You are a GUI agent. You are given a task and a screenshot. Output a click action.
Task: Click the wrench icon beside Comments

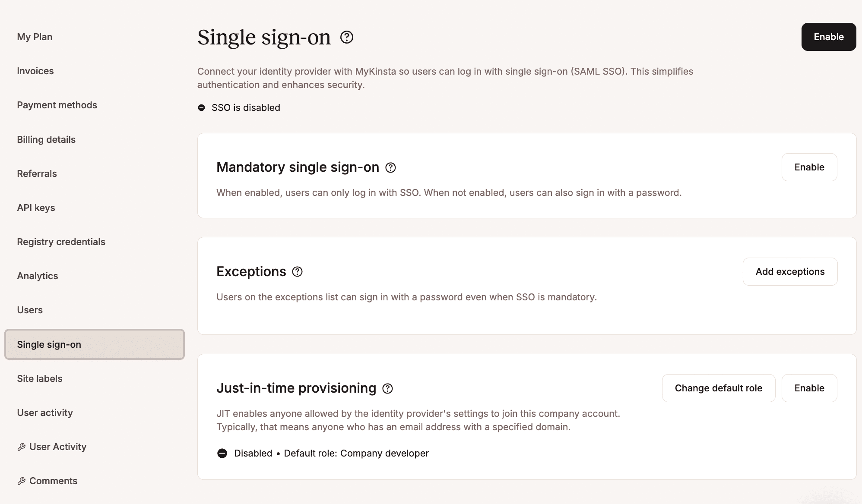pos(21,480)
